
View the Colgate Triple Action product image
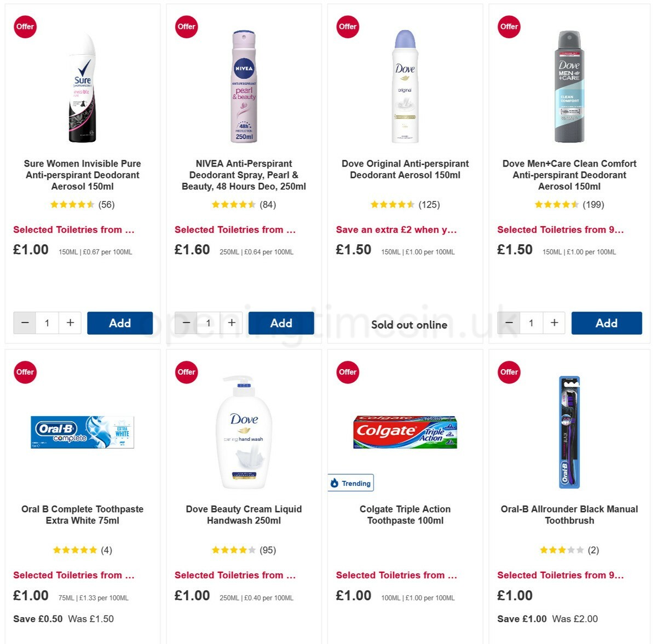coord(405,432)
